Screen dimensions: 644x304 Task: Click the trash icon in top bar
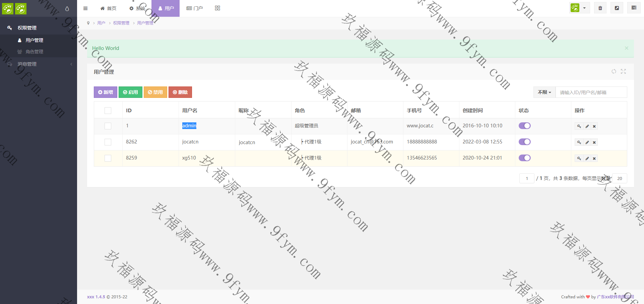(x=600, y=8)
